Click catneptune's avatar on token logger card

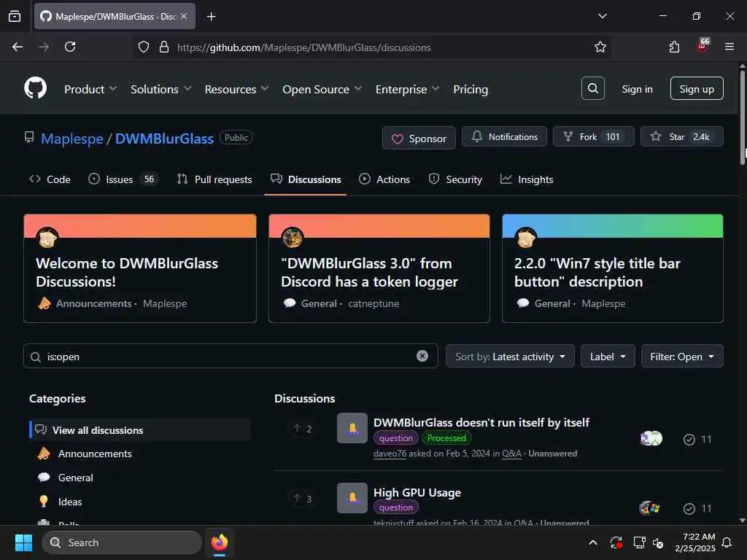pos(293,237)
